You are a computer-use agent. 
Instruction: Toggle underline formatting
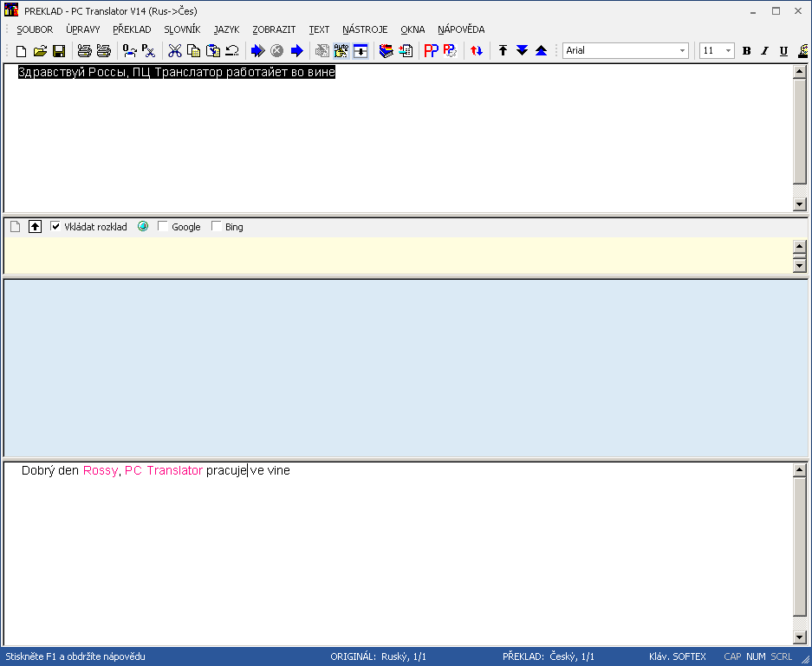point(783,51)
